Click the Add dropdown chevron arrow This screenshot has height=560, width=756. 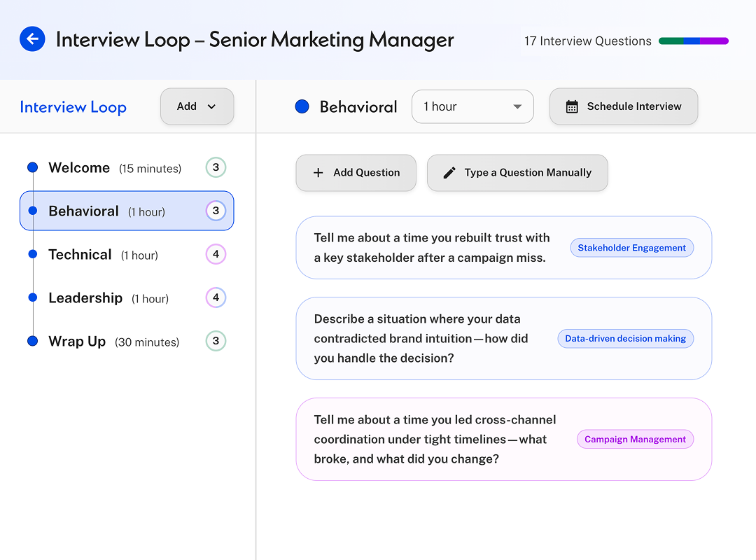click(211, 107)
